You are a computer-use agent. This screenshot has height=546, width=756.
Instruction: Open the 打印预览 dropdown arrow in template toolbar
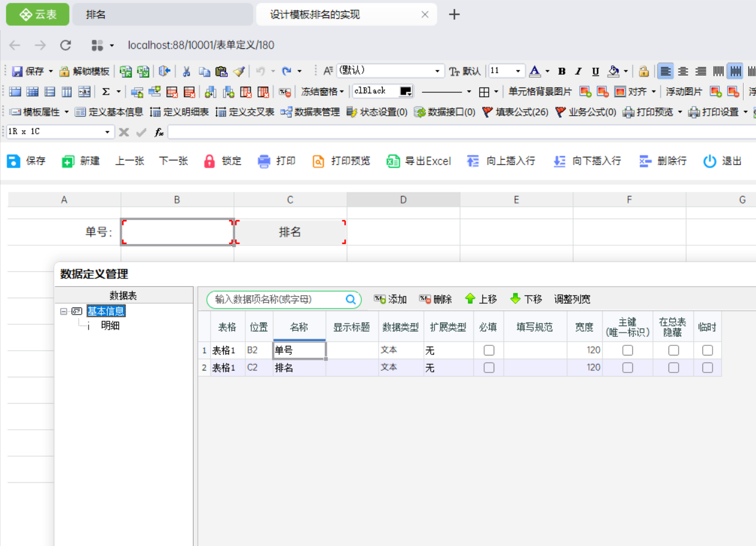pyautogui.click(x=680, y=112)
